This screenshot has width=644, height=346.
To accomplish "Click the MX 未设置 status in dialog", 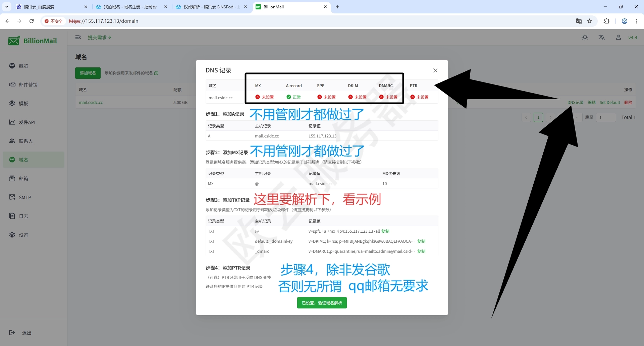I will pyautogui.click(x=264, y=97).
